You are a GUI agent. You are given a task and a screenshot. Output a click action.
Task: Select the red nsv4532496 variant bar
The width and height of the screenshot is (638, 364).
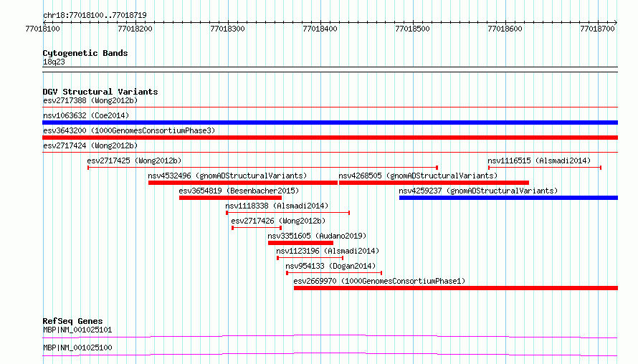[x=243, y=183]
